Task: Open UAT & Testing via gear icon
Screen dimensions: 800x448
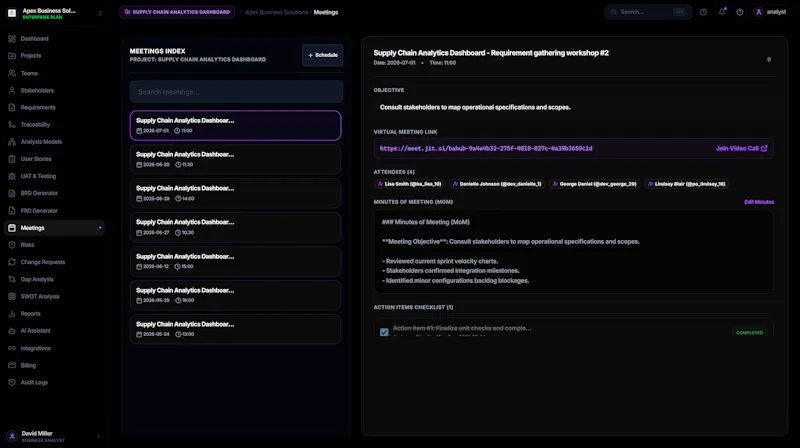Action: click(12, 176)
